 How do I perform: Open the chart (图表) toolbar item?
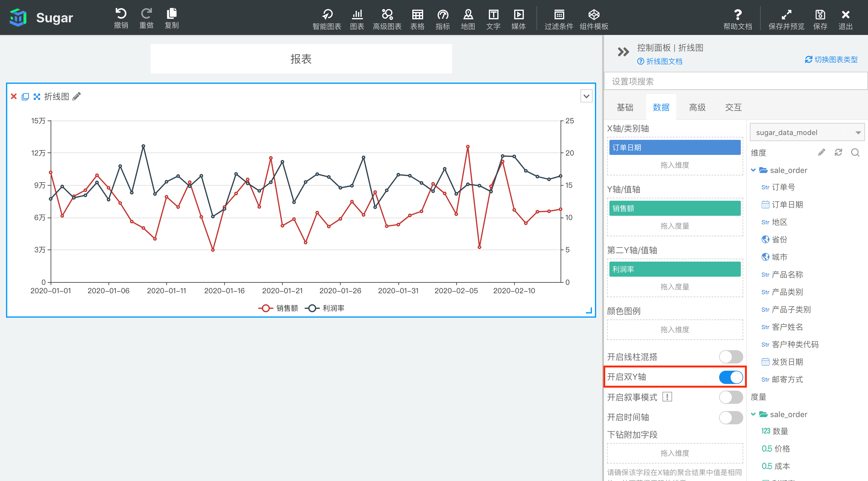pos(357,19)
